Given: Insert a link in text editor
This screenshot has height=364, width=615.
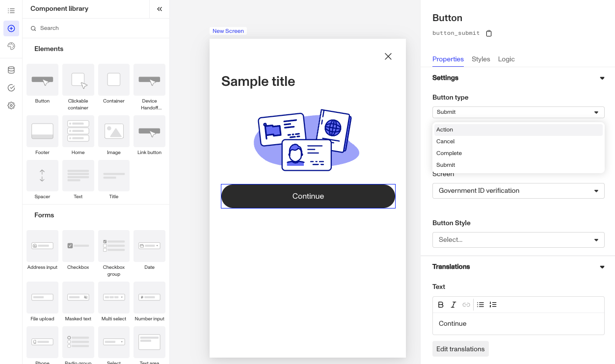Looking at the screenshot, I should pyautogui.click(x=466, y=305).
